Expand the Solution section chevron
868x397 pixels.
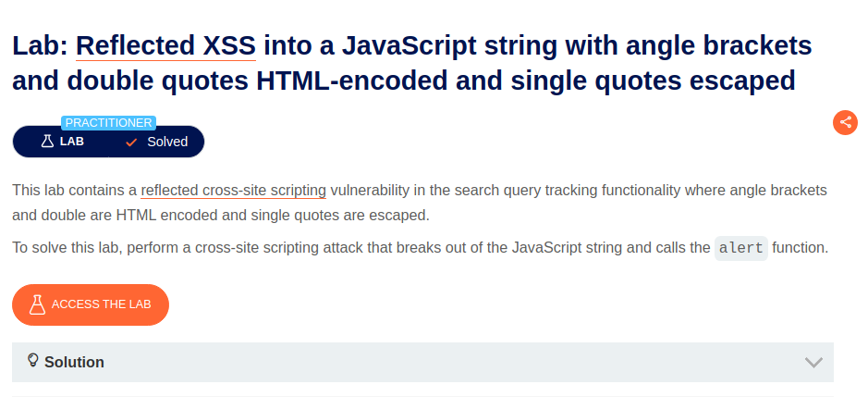coord(813,362)
